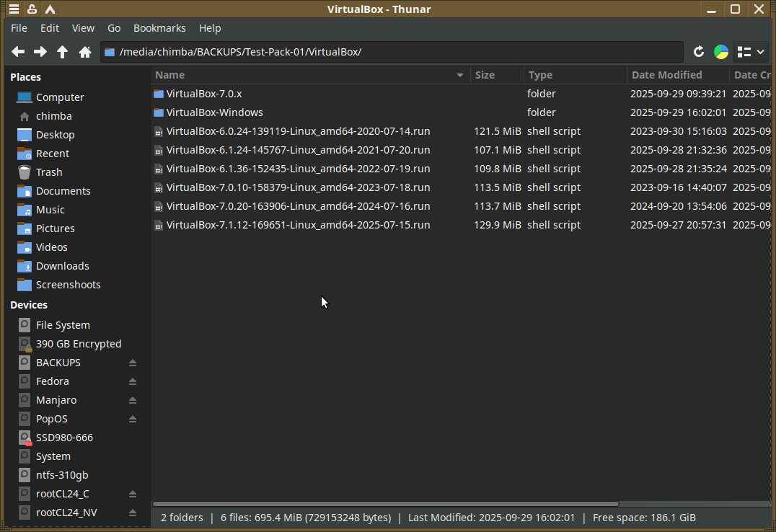
Task: Click the path field showing /media/chimba/BACKUPS
Action: pyautogui.click(x=392, y=51)
